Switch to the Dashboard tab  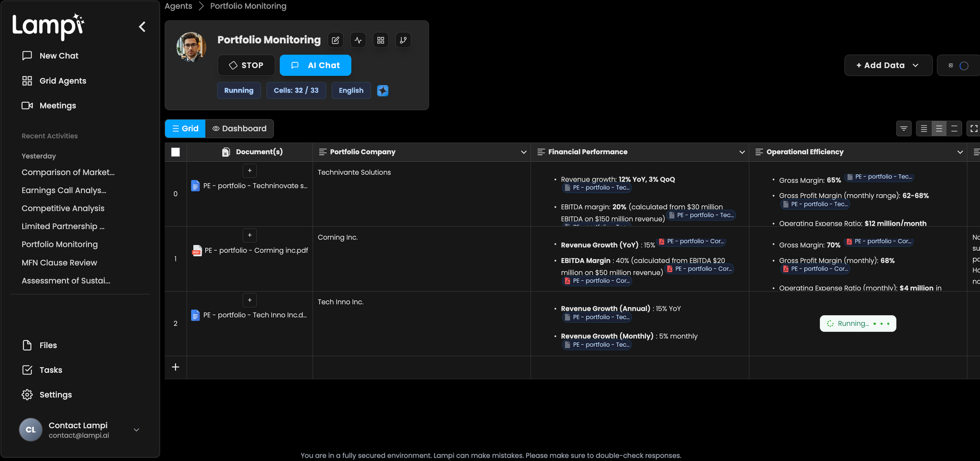click(x=240, y=128)
